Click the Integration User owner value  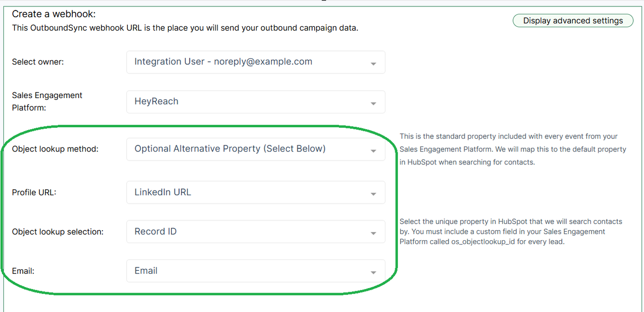223,62
